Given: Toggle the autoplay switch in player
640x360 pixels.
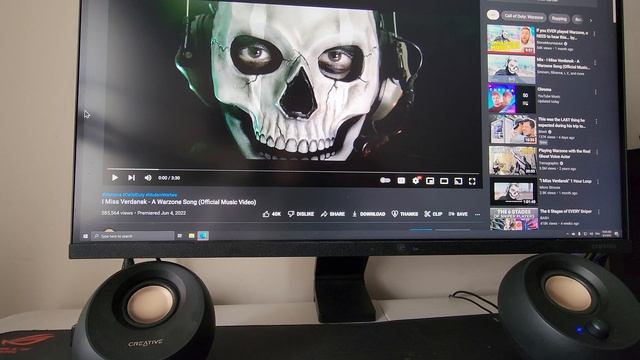Looking at the screenshot, I should click(385, 180).
